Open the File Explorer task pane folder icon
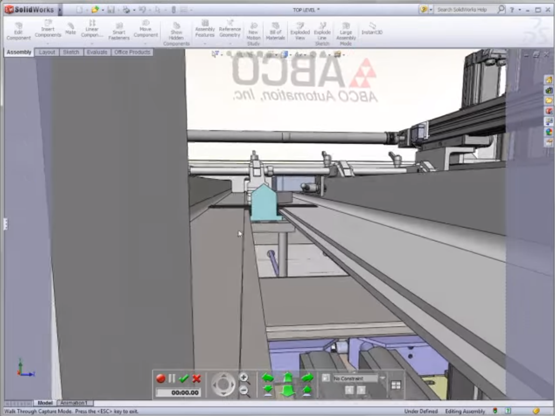555x416 pixels. (549, 101)
